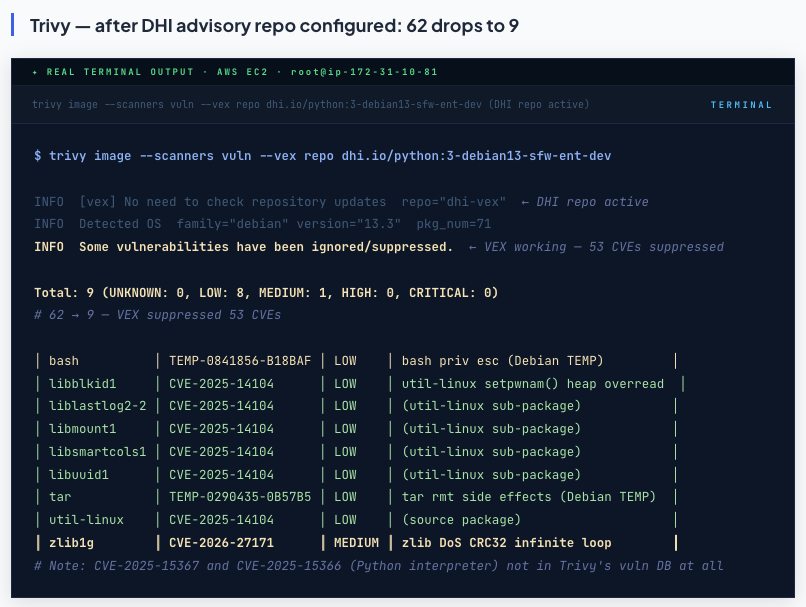Click the 'Detected OS family="debian"' line
Viewport: 806px width, 607px height.
(x=263, y=224)
